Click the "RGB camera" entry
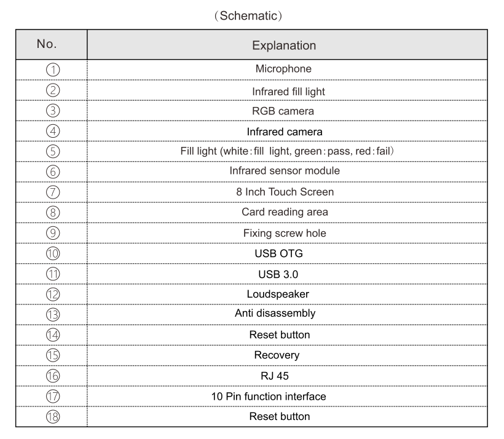Screen dimensions: 504x439 click(285, 111)
